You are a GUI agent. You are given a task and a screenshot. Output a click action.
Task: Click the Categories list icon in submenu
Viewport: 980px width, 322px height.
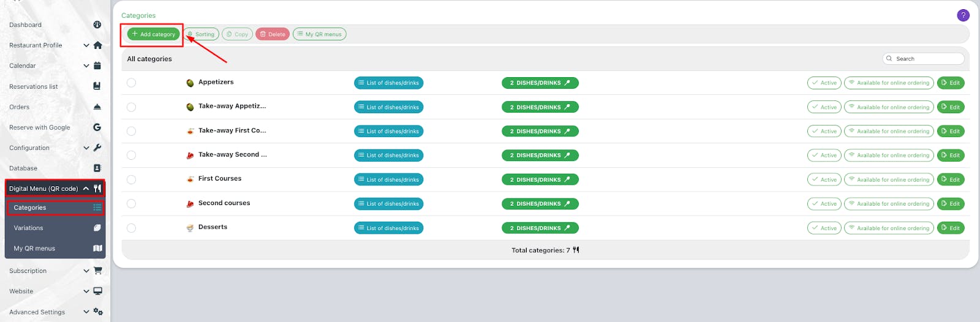97,208
